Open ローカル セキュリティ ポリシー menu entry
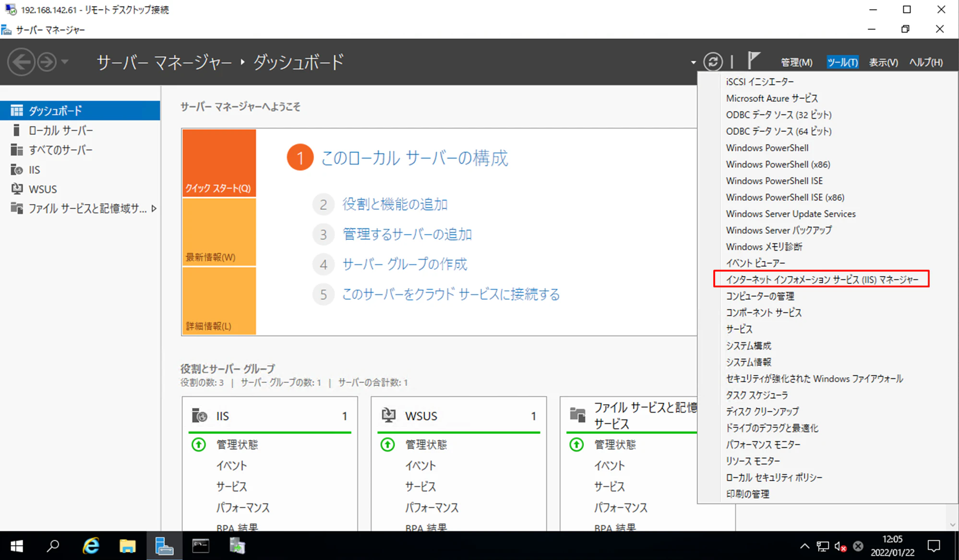 774,477
